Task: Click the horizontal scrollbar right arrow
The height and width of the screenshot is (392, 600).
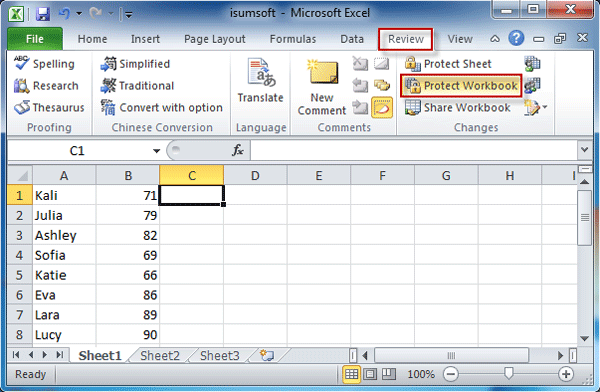Action: pos(560,356)
